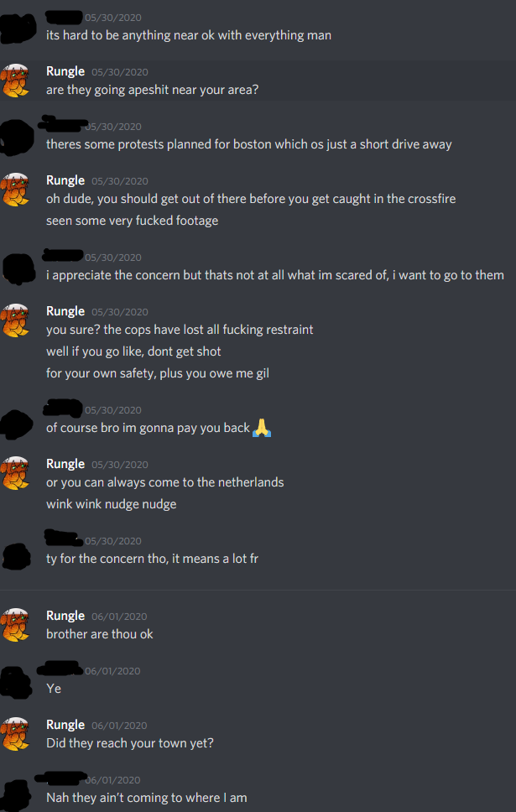Screen dimensions: 516x812
Task: Click the message 'wink wink nudge nudge'
Action: pos(112,504)
